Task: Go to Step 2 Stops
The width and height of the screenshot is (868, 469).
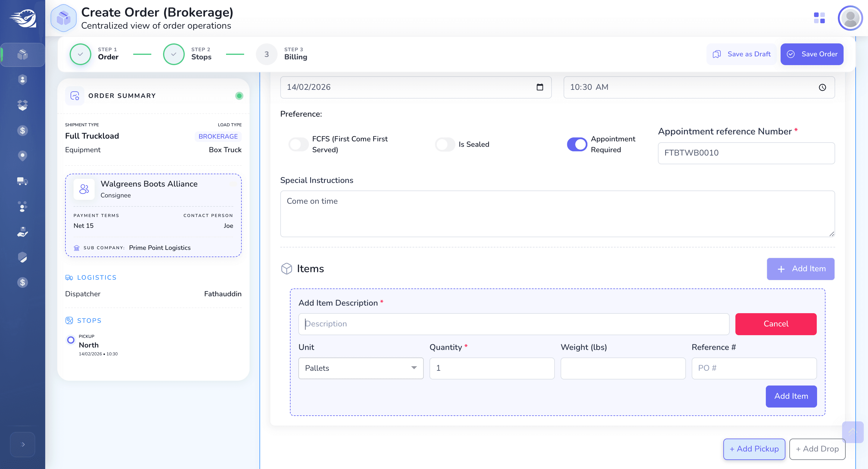Action: (187, 54)
